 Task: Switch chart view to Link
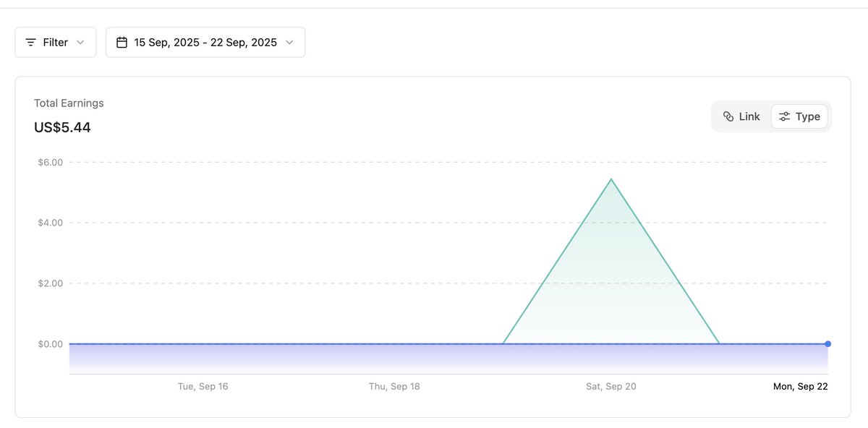(x=741, y=116)
